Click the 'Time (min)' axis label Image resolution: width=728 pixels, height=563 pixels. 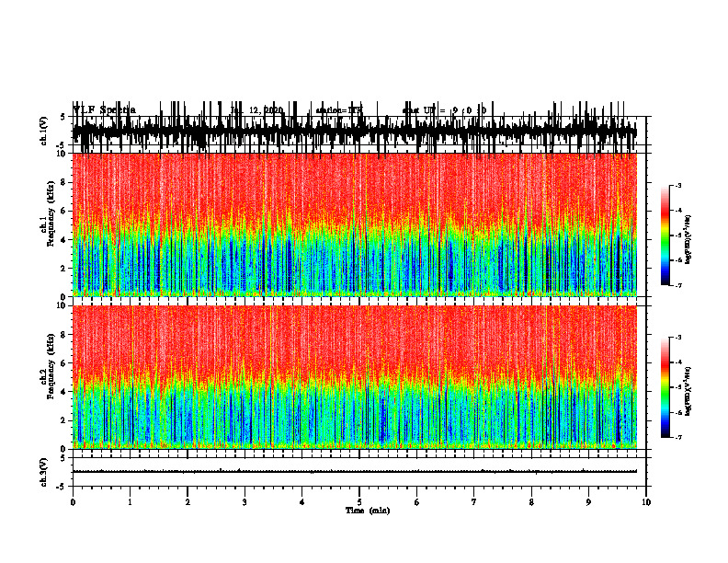click(x=368, y=511)
